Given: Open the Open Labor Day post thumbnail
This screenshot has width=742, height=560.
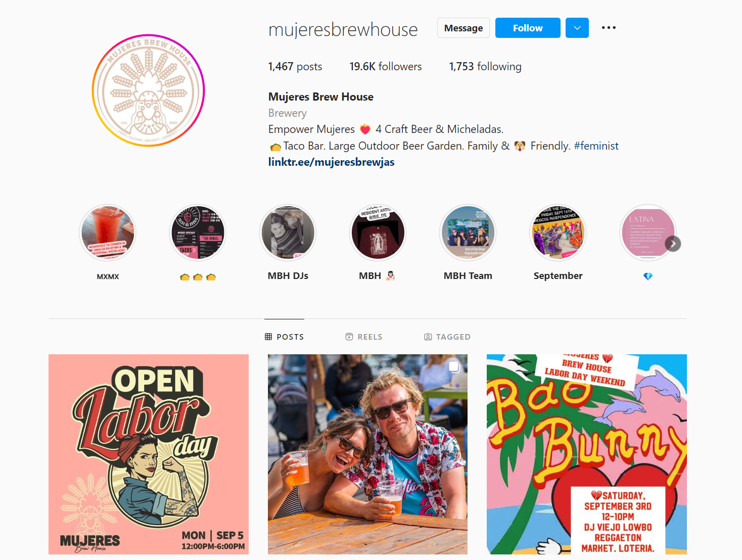Looking at the screenshot, I should point(149,454).
